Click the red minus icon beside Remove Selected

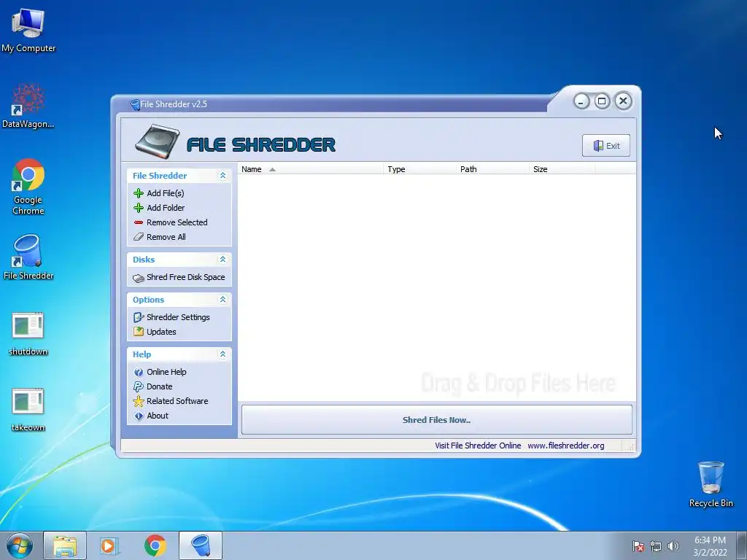(138, 222)
